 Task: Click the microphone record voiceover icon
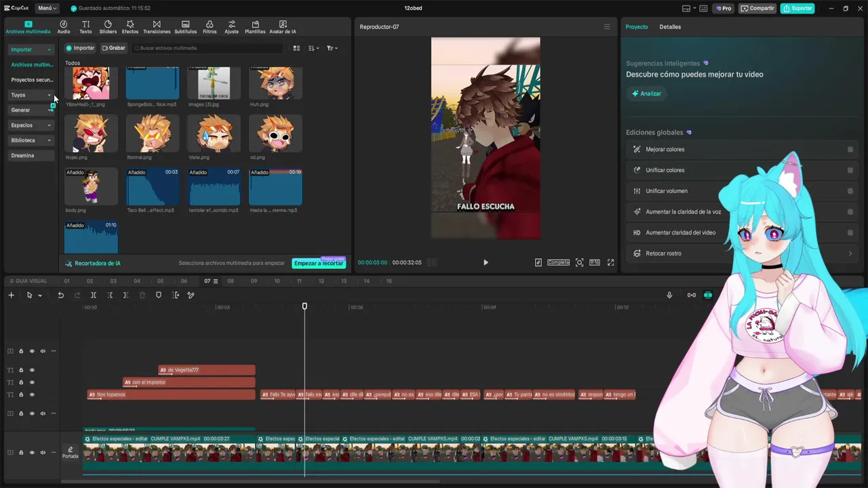point(669,295)
